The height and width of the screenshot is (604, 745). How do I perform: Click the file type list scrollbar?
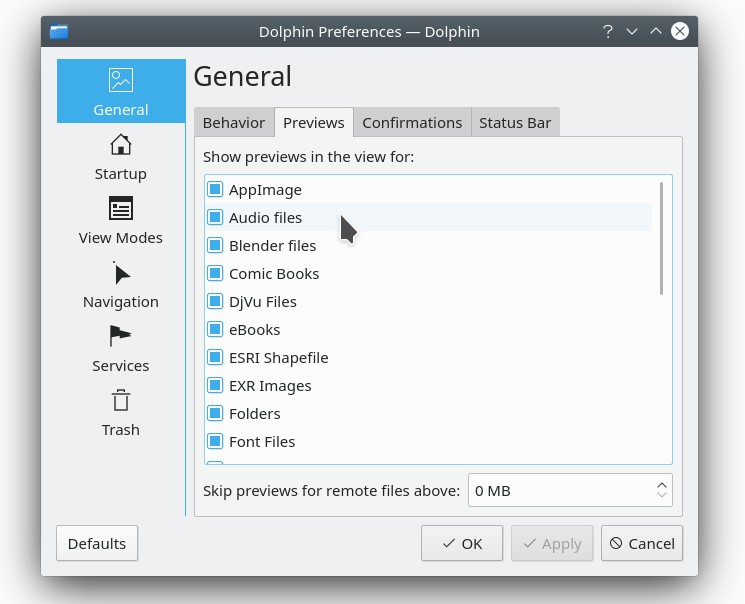click(x=662, y=238)
